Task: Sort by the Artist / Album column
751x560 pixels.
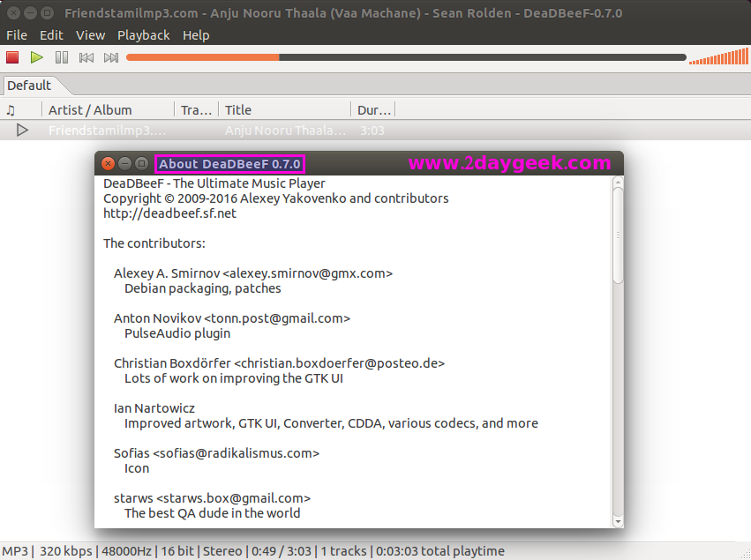Action: click(108, 110)
